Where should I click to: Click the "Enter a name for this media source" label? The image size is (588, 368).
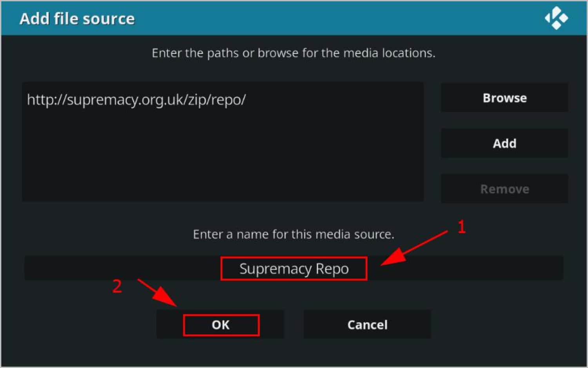click(294, 234)
